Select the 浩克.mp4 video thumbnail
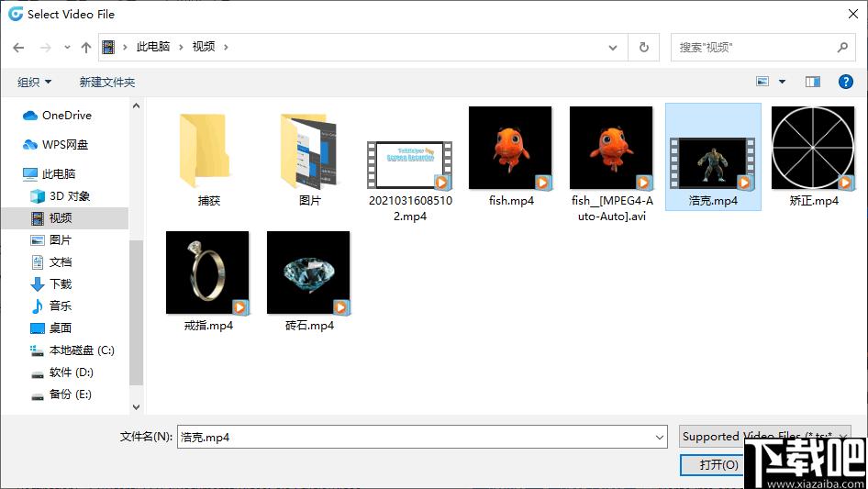The height and width of the screenshot is (489, 868). point(713,157)
